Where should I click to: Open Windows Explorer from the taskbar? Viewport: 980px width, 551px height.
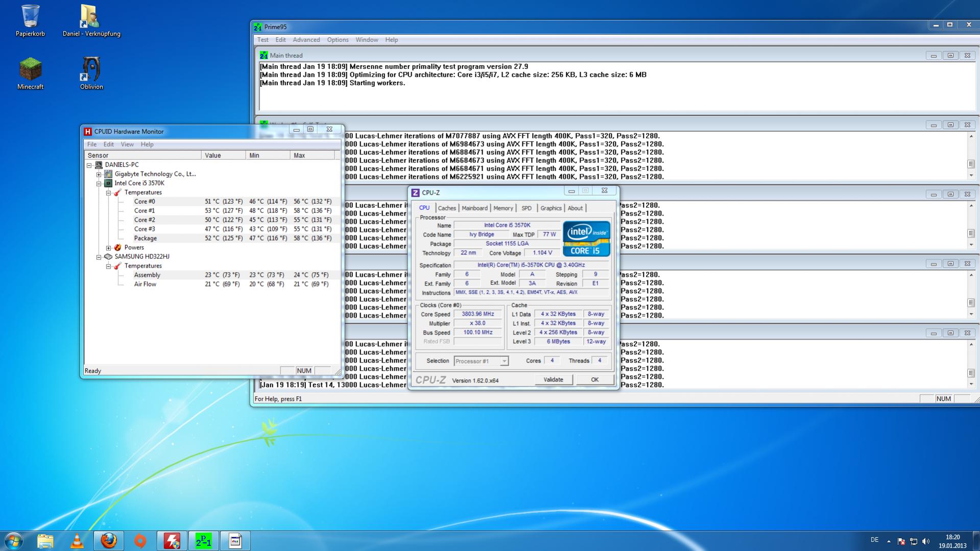tap(45, 541)
